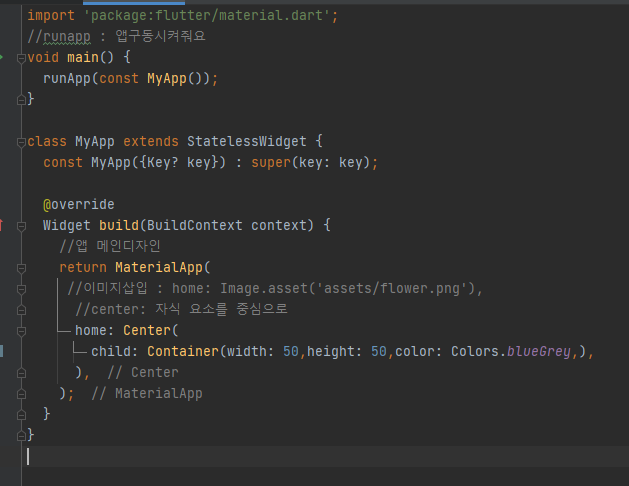
Task: Click the @override annotation
Action: 79,205
